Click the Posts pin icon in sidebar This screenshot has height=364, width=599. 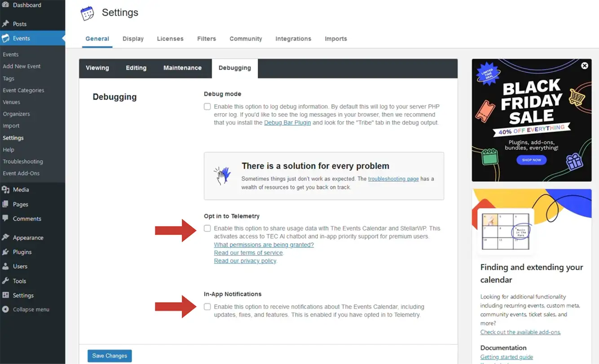coord(5,24)
